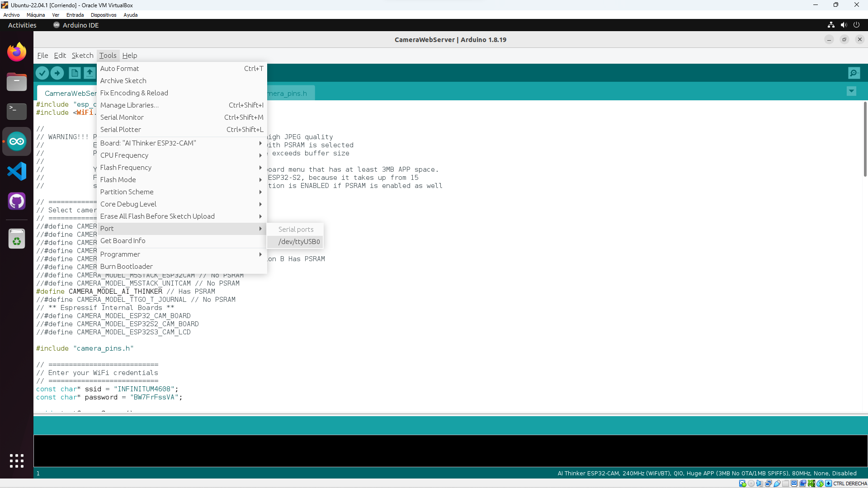The width and height of the screenshot is (868, 488).
Task: Open Visual Studio Code from dock
Action: coord(17,171)
